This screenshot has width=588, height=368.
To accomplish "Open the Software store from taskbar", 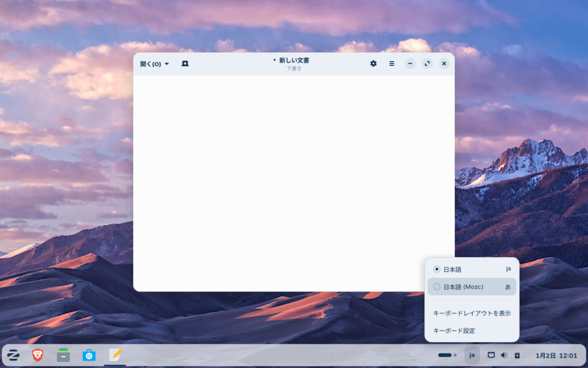I will tap(89, 355).
